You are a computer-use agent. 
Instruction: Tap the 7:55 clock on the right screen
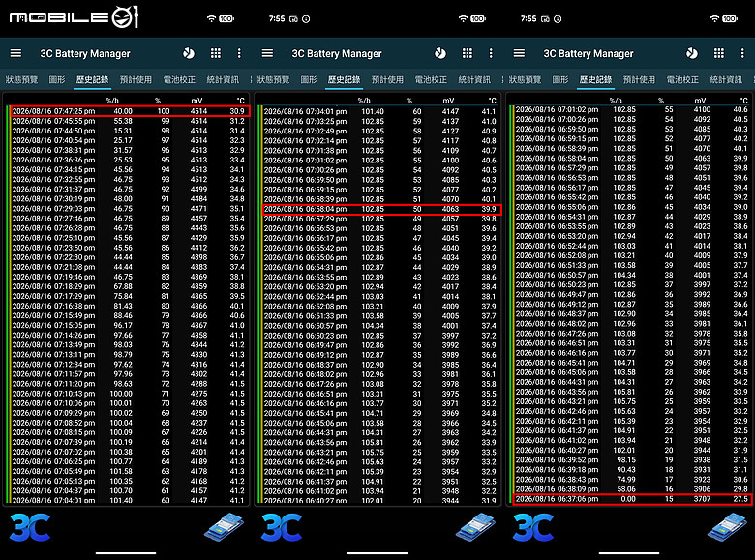[528, 18]
